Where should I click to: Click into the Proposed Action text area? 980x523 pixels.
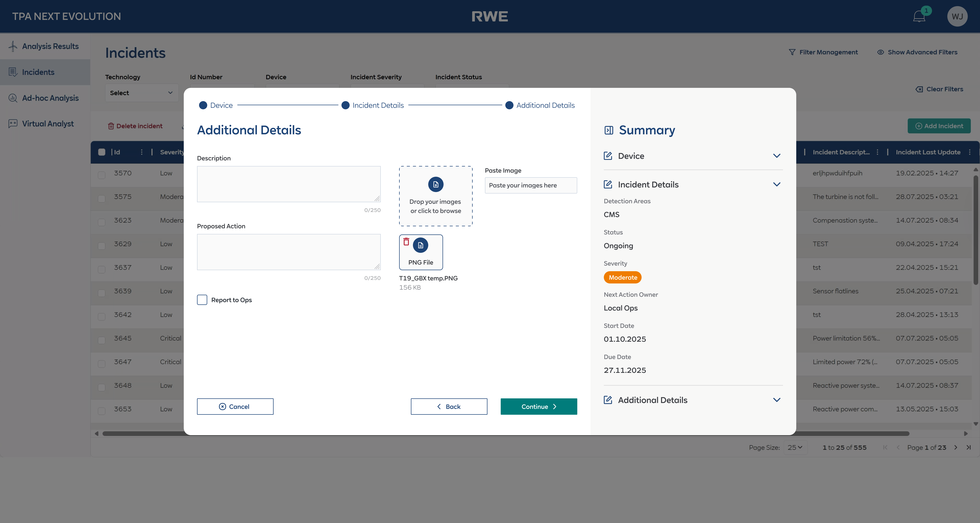point(289,252)
